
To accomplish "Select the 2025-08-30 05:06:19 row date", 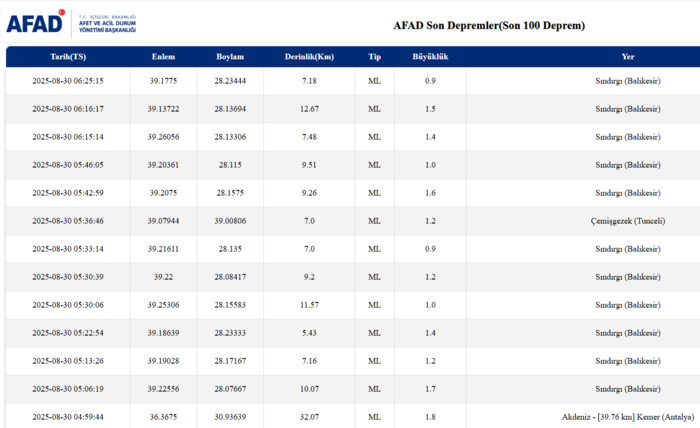I will pyautogui.click(x=68, y=389).
